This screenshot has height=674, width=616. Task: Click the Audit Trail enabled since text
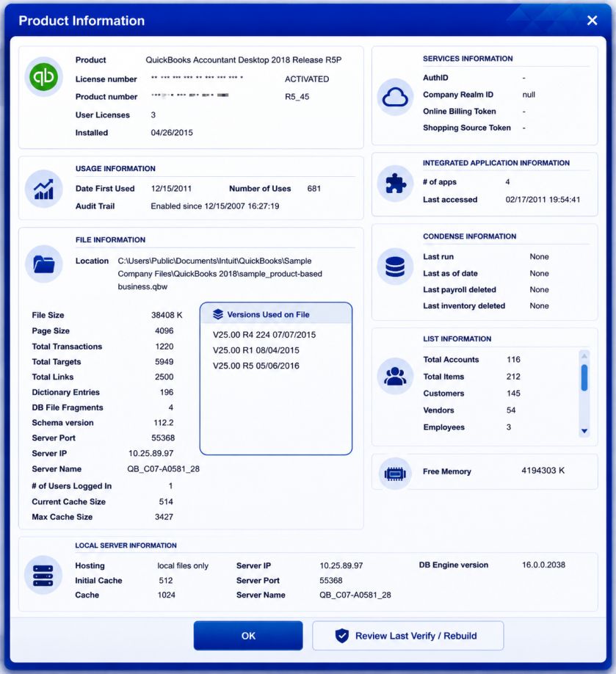[215, 206]
